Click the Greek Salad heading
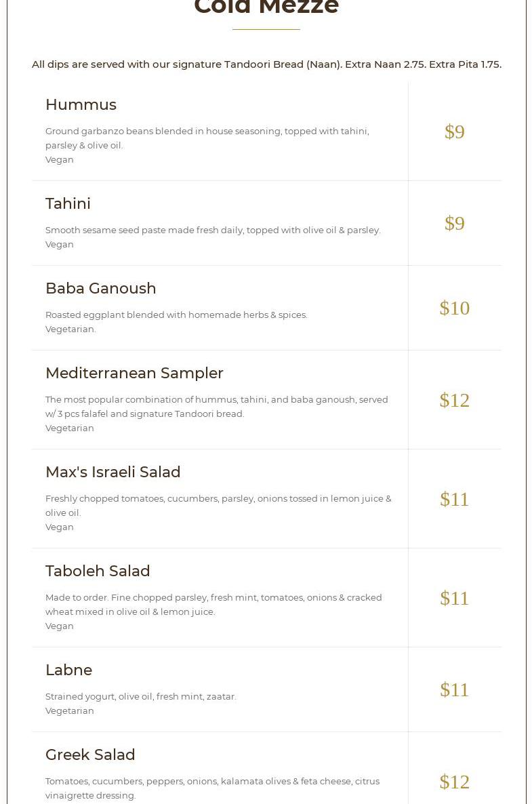Image resolution: width=532 pixels, height=804 pixels. [90, 755]
